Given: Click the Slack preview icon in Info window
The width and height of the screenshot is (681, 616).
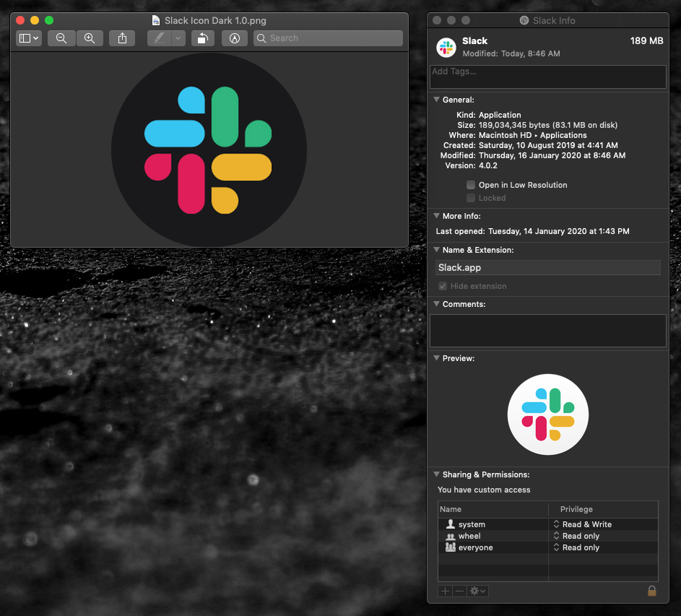Looking at the screenshot, I should pos(547,415).
